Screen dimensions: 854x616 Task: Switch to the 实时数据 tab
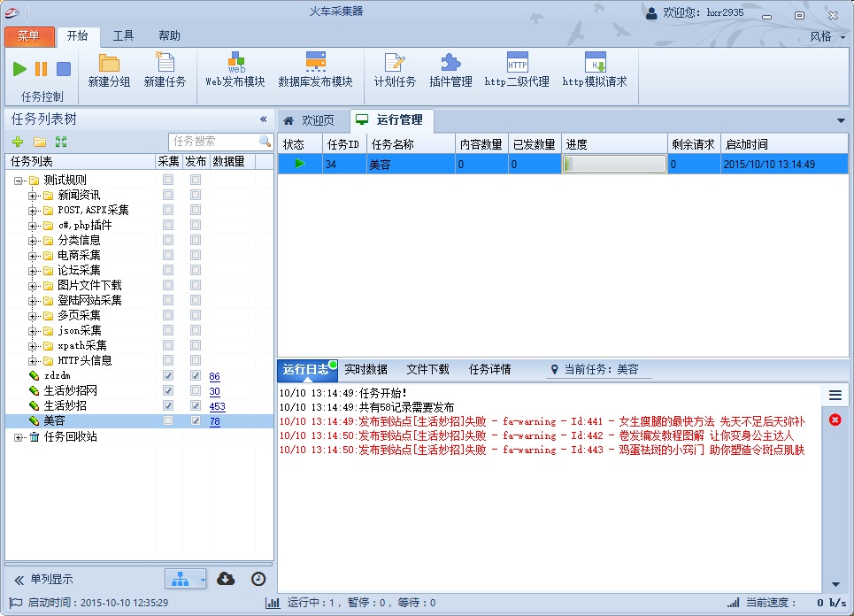click(x=365, y=370)
